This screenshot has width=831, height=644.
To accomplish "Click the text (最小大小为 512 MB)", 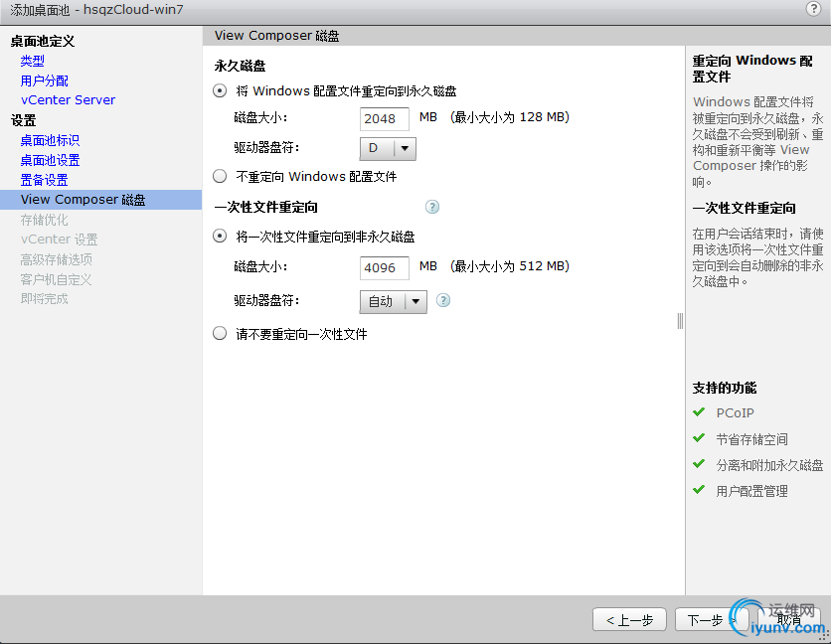I will click(510, 266).
